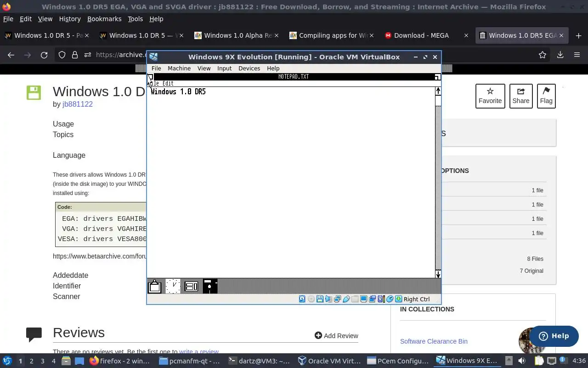Click the NOTEPAD window zoom box at title right
The width and height of the screenshot is (588, 368).
(437, 77)
